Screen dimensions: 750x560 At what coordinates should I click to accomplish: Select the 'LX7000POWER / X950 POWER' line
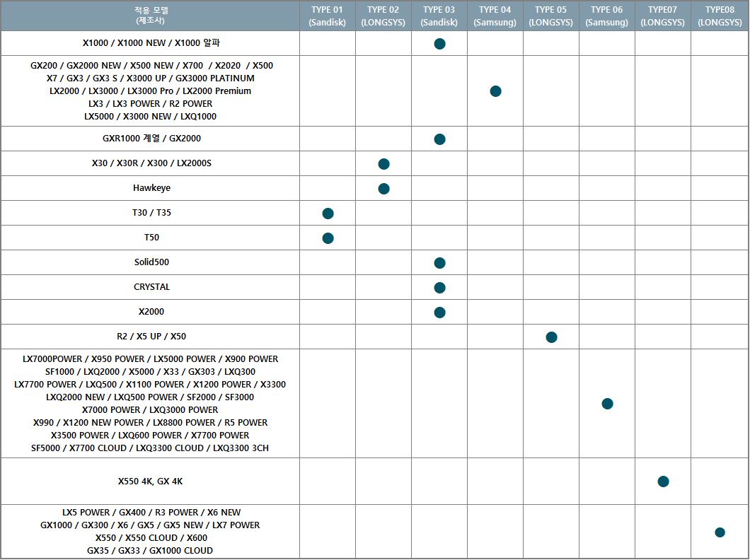(150, 359)
